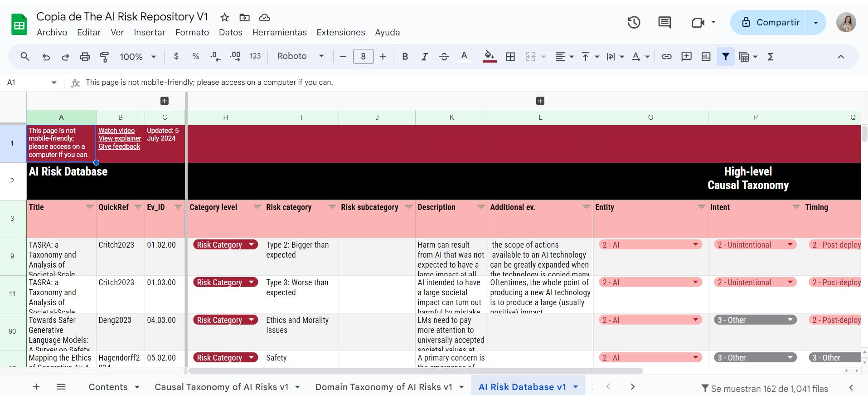Click the print icon in toolbar
This screenshot has height=395, width=868.
point(85,57)
